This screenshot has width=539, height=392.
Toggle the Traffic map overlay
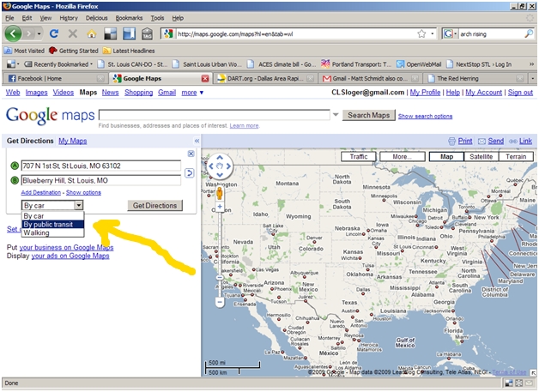359,157
